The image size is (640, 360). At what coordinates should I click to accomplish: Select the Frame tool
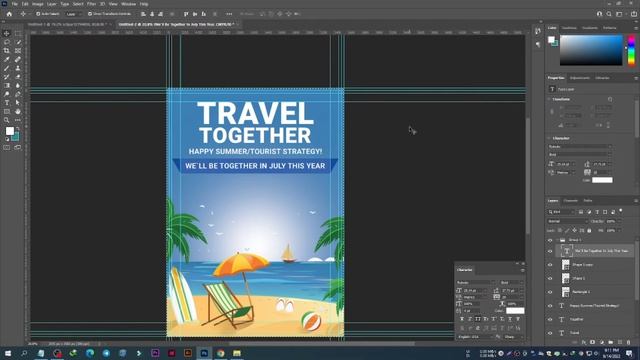click(x=18, y=51)
